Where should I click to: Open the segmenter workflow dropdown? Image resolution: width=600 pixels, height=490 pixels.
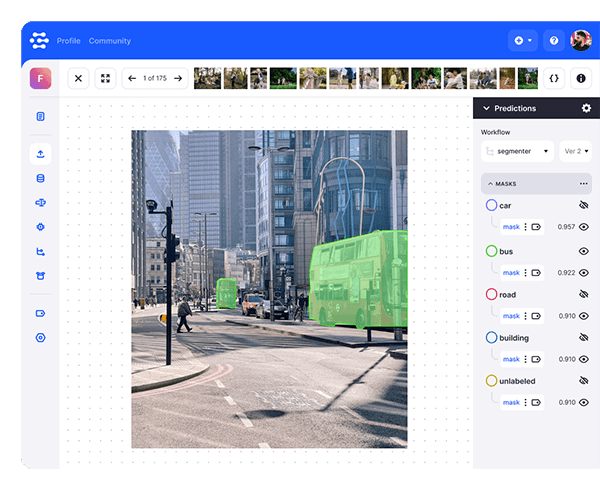[x=517, y=152]
